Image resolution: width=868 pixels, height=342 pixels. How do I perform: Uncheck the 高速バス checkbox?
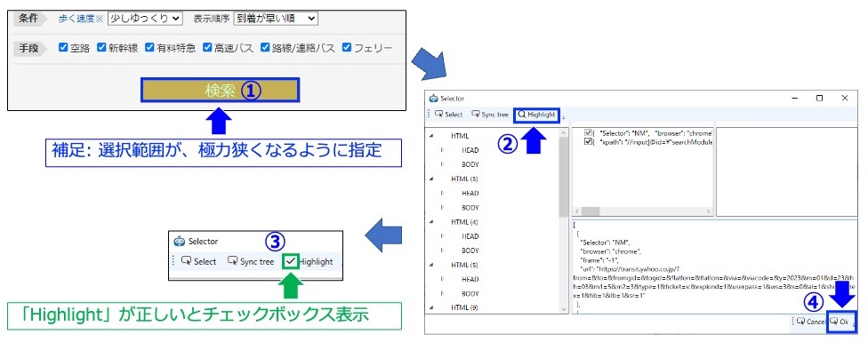207,47
